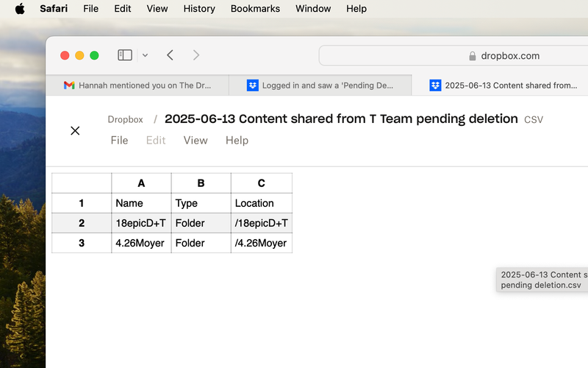Click the Apple menu icon
588x368 pixels.
pos(20,9)
